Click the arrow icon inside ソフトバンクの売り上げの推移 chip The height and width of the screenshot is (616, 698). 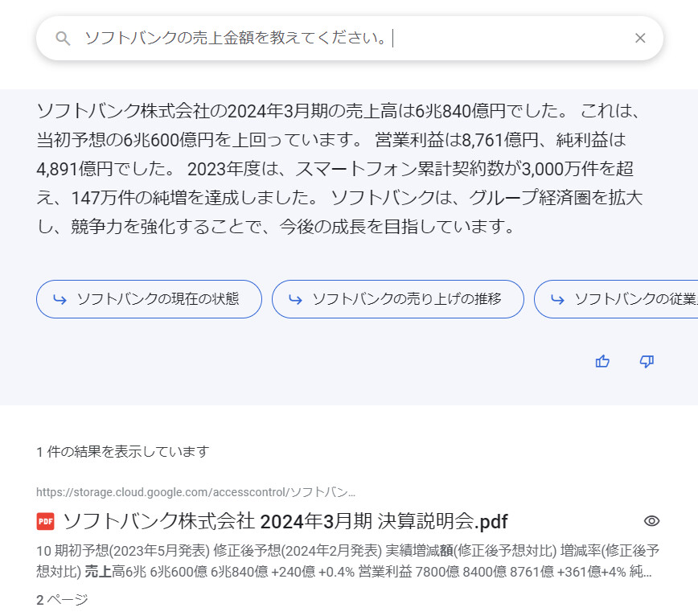click(293, 299)
